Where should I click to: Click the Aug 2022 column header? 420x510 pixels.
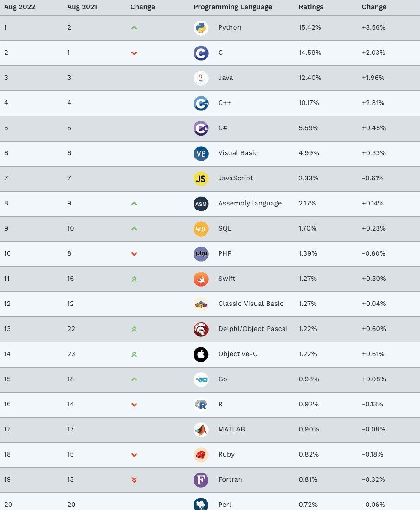[x=20, y=7]
